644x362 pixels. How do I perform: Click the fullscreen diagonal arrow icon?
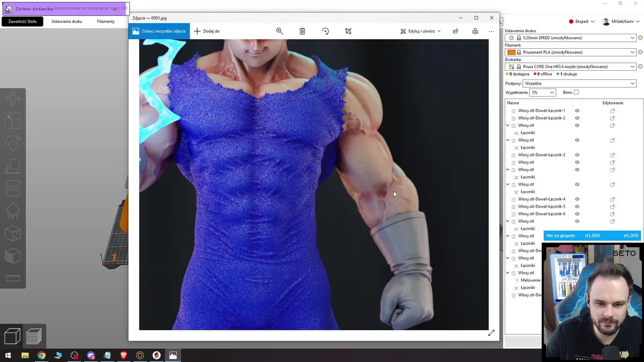(x=491, y=333)
